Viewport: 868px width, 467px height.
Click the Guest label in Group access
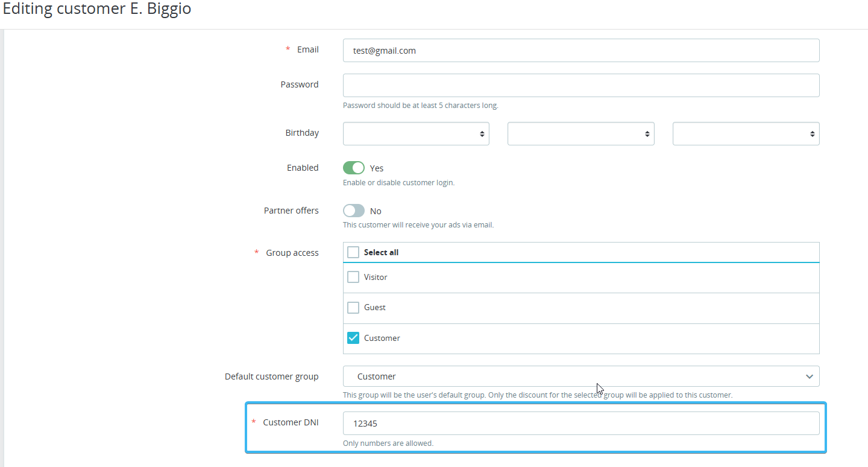tap(375, 308)
